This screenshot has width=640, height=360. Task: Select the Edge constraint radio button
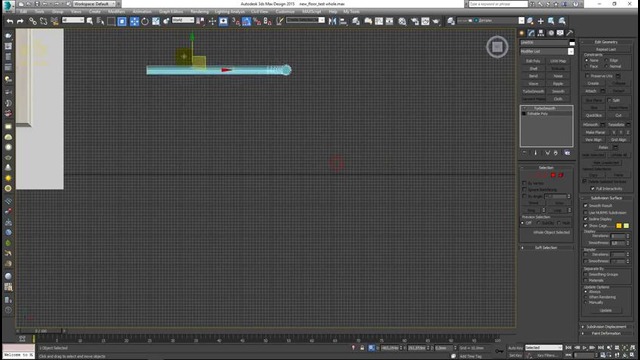pyautogui.click(x=606, y=60)
